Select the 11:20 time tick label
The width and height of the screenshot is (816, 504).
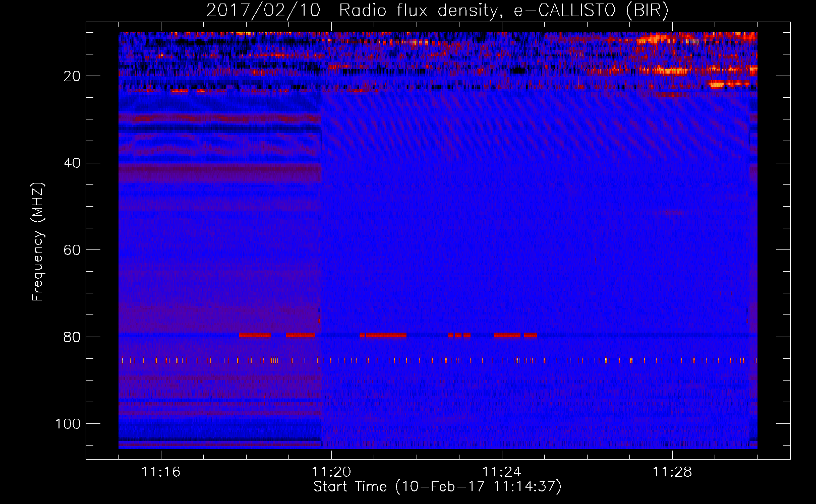331,472
